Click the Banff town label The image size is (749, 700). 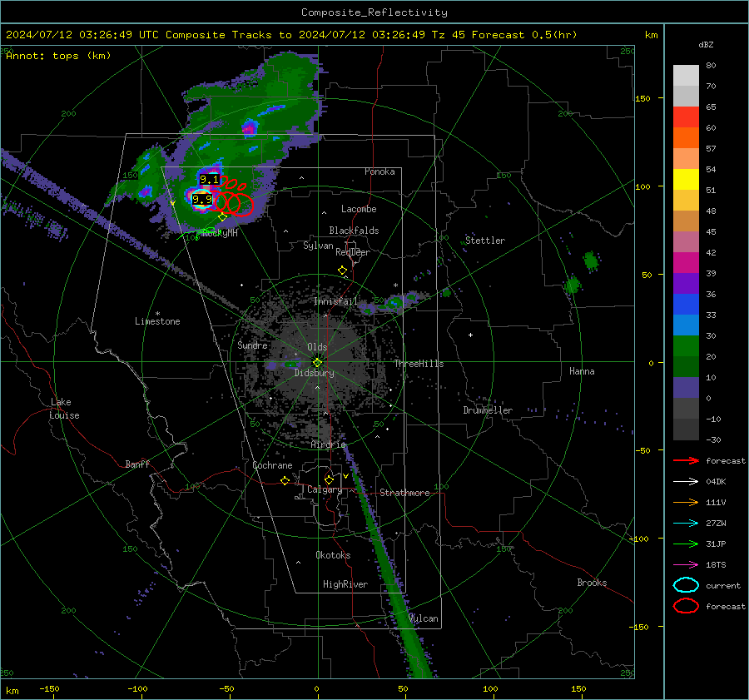coord(137,464)
